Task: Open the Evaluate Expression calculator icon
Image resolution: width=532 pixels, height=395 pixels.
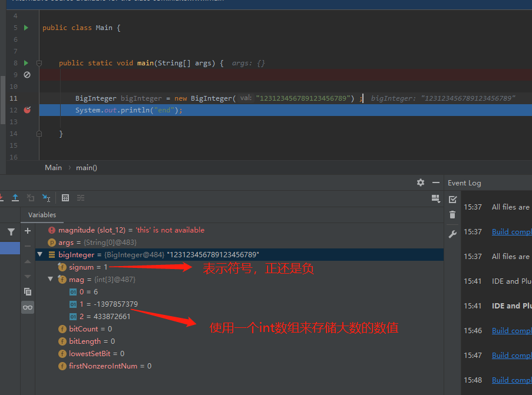Action: (x=65, y=198)
